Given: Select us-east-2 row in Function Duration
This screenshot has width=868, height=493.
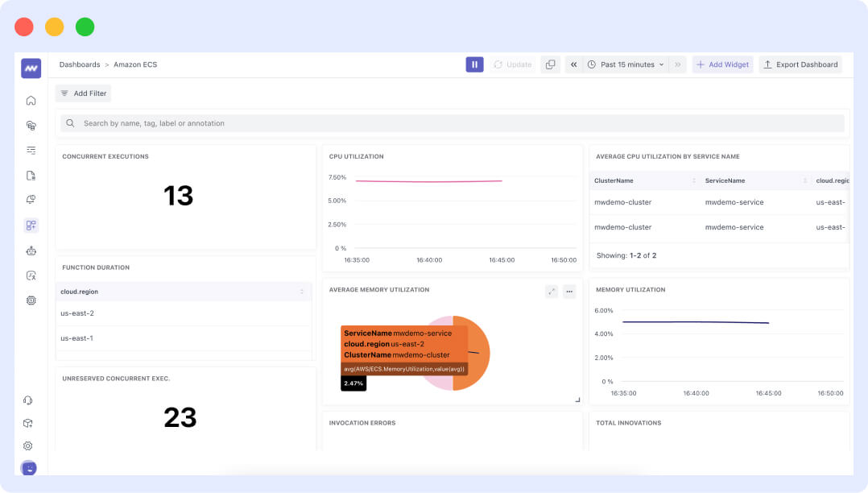Looking at the screenshot, I should (184, 313).
